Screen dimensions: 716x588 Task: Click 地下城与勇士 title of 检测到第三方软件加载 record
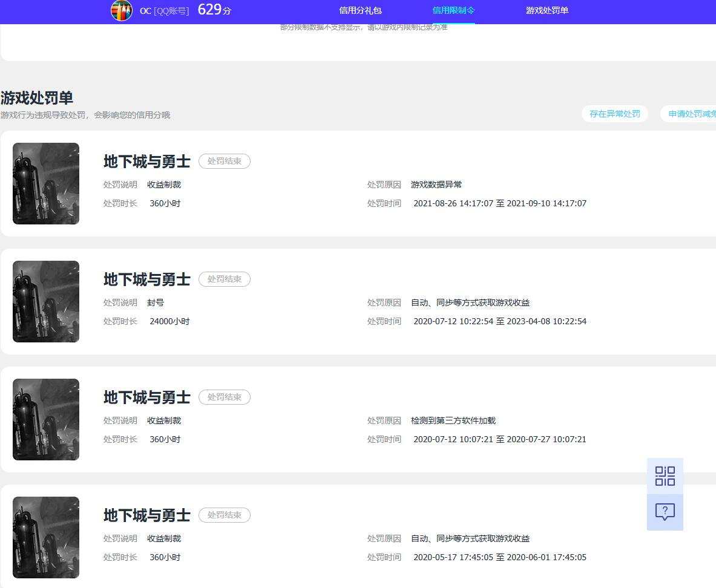click(x=147, y=397)
